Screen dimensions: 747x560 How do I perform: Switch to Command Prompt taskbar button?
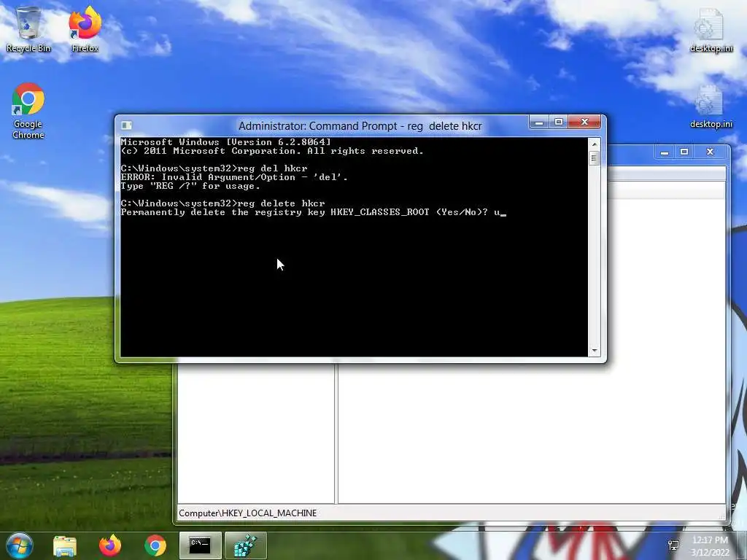[200, 545]
